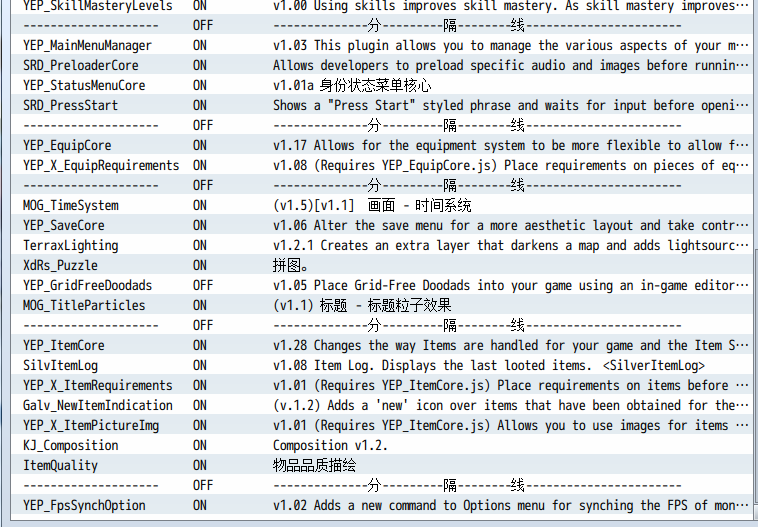Select the ItemQuality plugin name
The image size is (758, 527).
tap(60, 466)
